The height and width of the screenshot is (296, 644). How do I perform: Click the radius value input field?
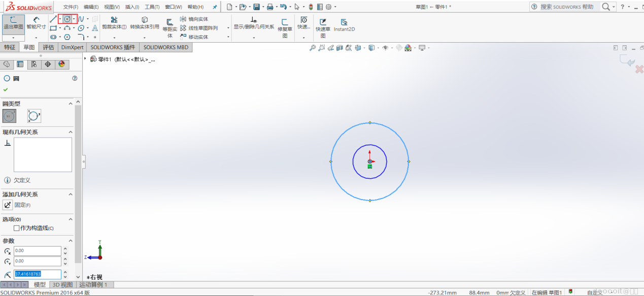point(37,274)
